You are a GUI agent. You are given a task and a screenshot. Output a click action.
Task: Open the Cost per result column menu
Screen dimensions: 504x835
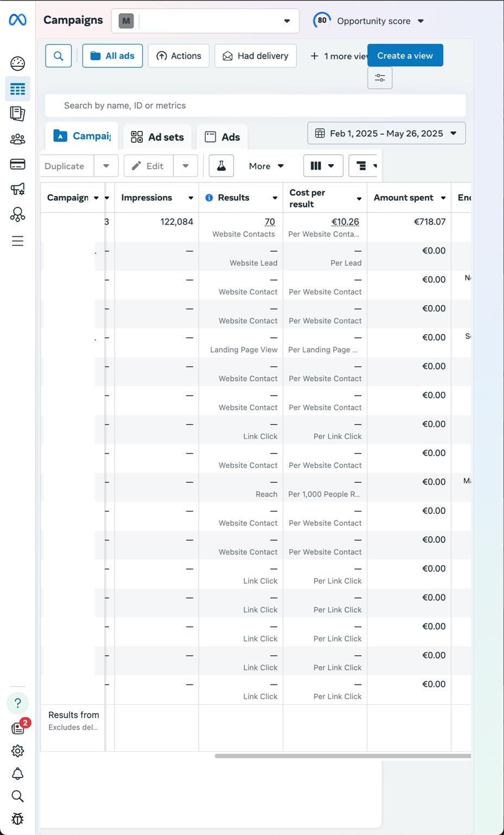click(x=359, y=199)
